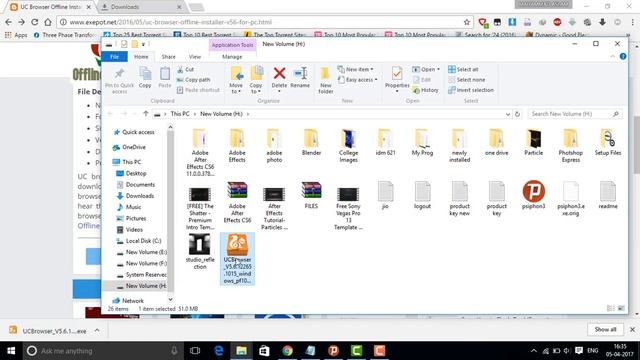Screen dimensions: 640x360
Task: Click Chrome's reload page button
Action: pyautogui.click(x=35, y=22)
